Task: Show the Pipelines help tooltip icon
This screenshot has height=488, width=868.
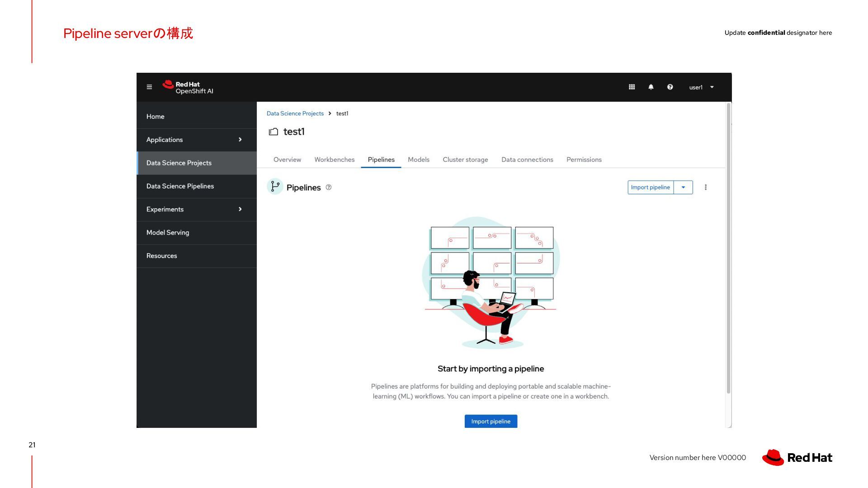Action: (x=329, y=188)
